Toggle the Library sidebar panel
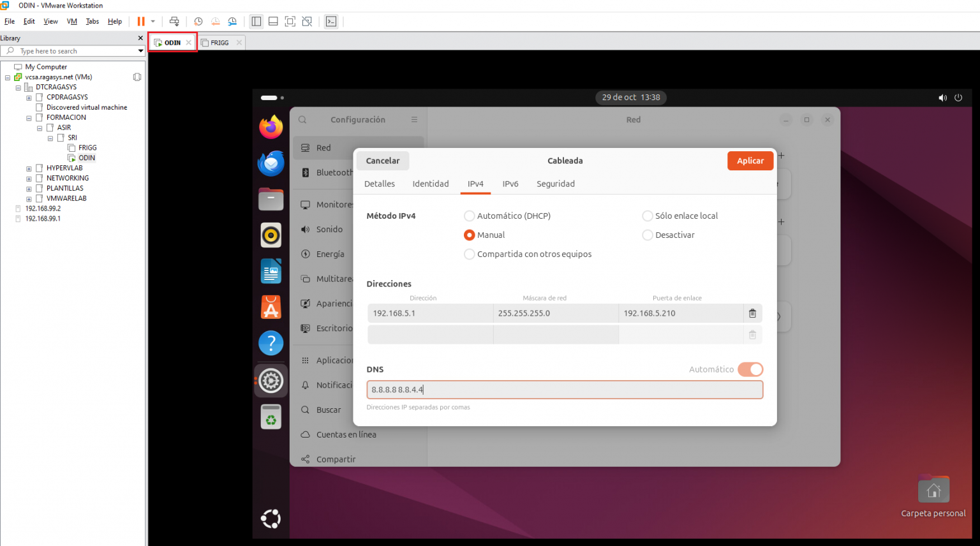The height and width of the screenshot is (546, 980). pos(256,21)
